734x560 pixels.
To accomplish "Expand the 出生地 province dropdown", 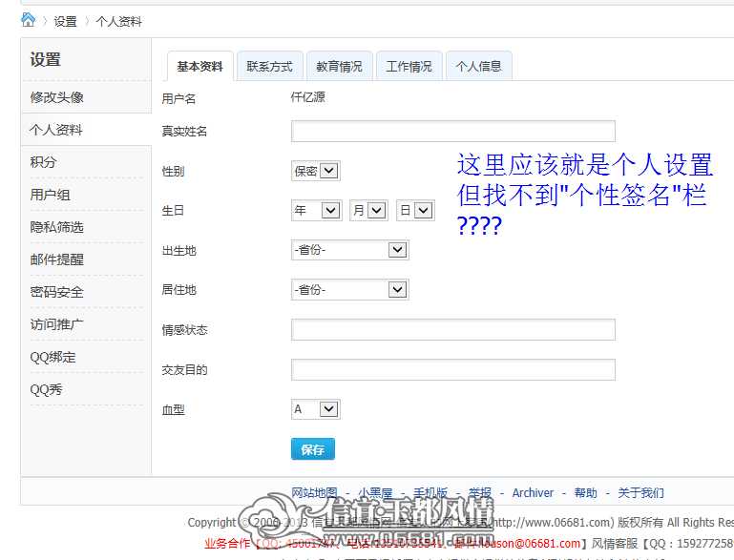I will coord(349,250).
